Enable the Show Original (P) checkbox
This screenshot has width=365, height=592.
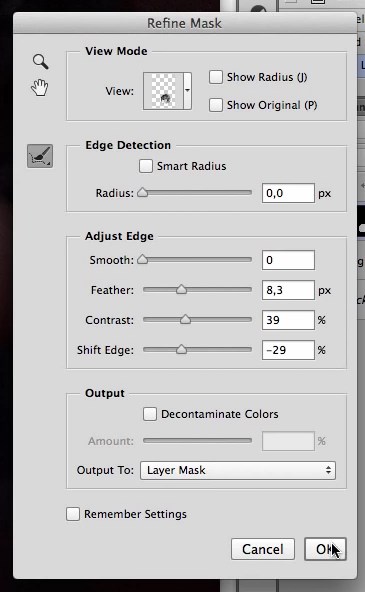216,105
